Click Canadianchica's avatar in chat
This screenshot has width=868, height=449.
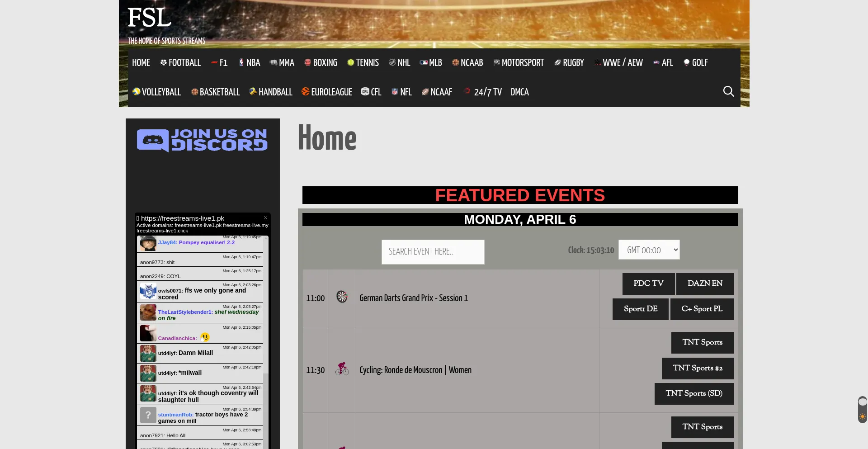pos(148,333)
